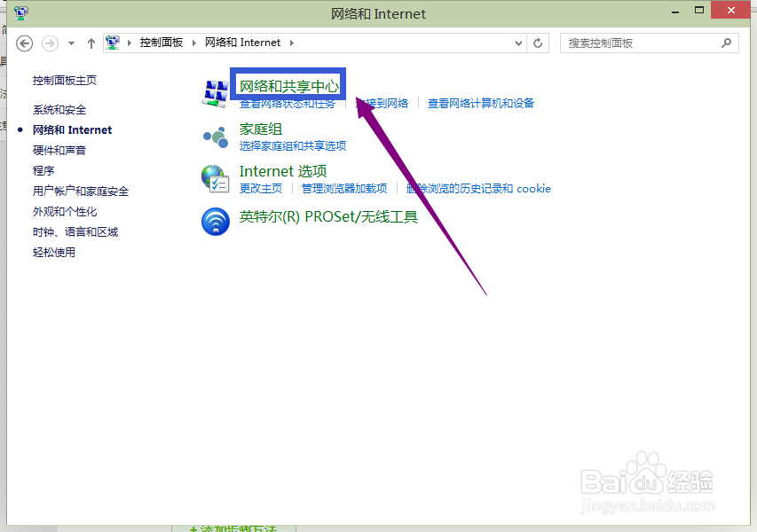The image size is (757, 532).
Task: Click 选择家庭组和共享选项 link
Action: [x=293, y=145]
